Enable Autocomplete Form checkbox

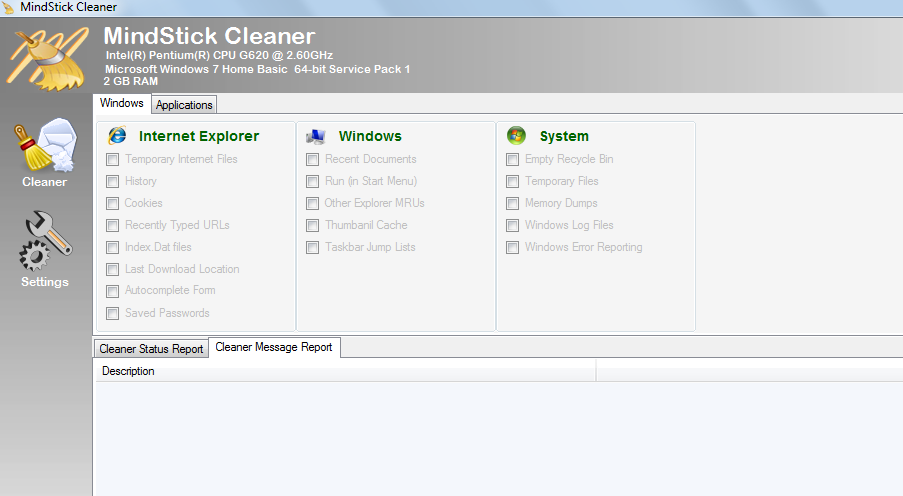tap(112, 291)
